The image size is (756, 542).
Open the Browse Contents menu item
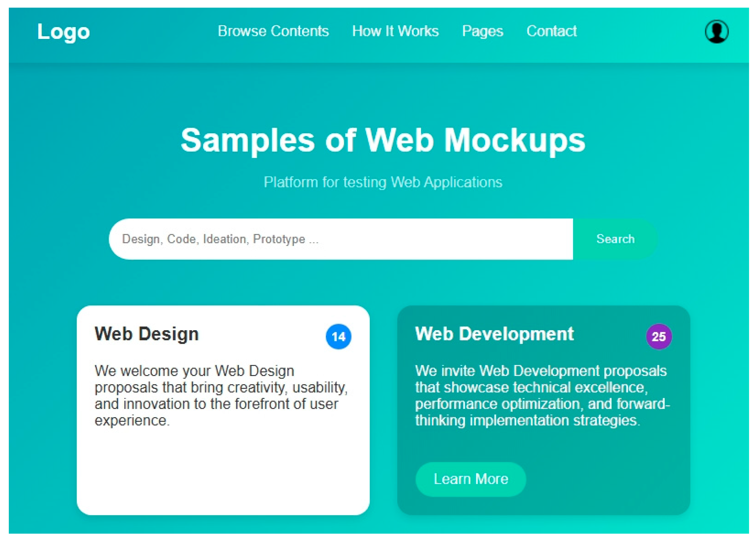[x=273, y=31]
